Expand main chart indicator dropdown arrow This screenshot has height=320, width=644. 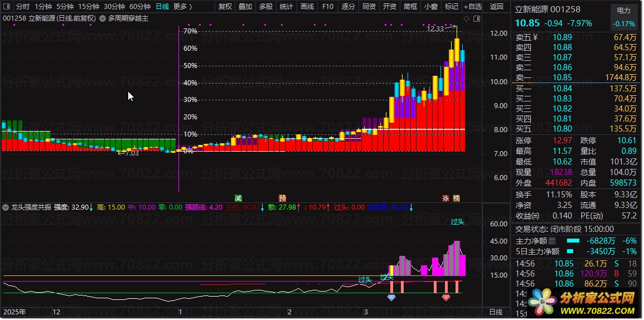[x=102, y=18]
